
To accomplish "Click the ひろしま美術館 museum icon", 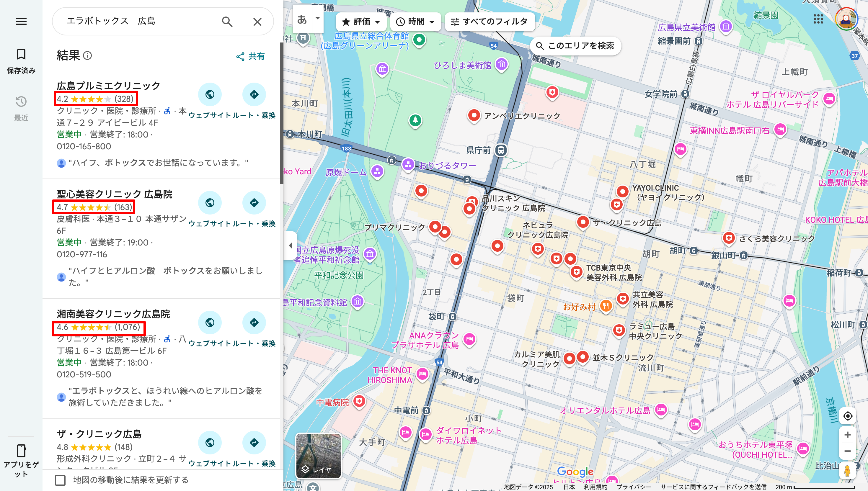I will pyautogui.click(x=502, y=64).
